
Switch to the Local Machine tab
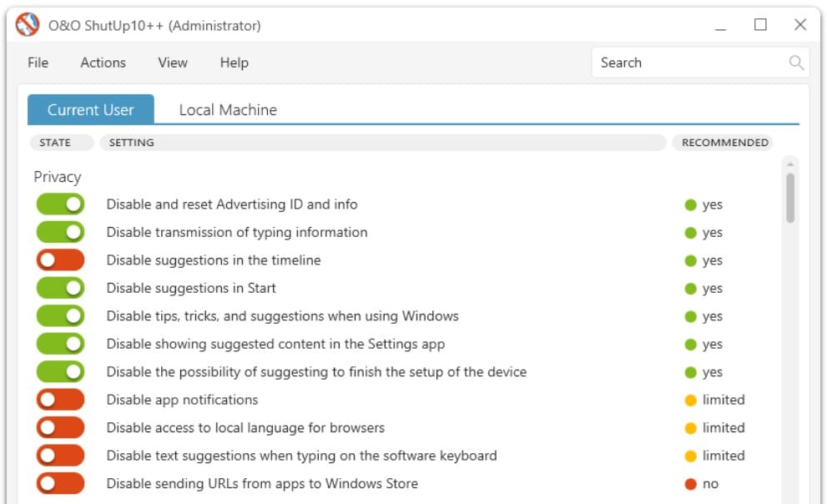[228, 110]
